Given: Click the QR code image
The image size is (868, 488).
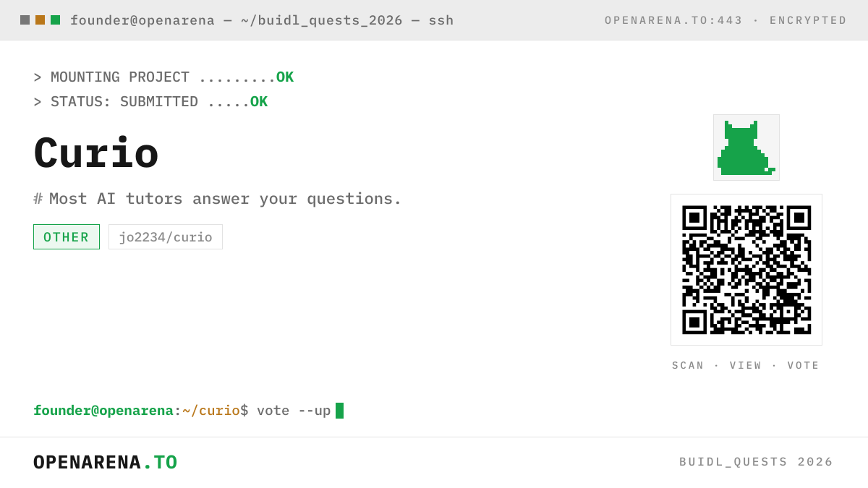Looking at the screenshot, I should [x=746, y=270].
